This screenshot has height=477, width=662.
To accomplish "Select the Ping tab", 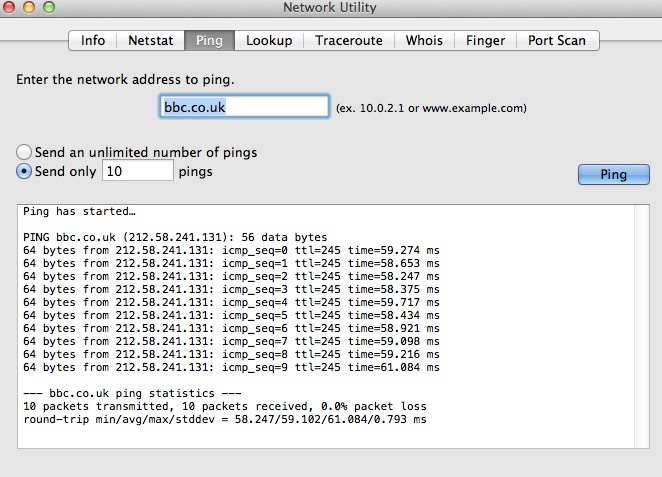I will click(210, 41).
